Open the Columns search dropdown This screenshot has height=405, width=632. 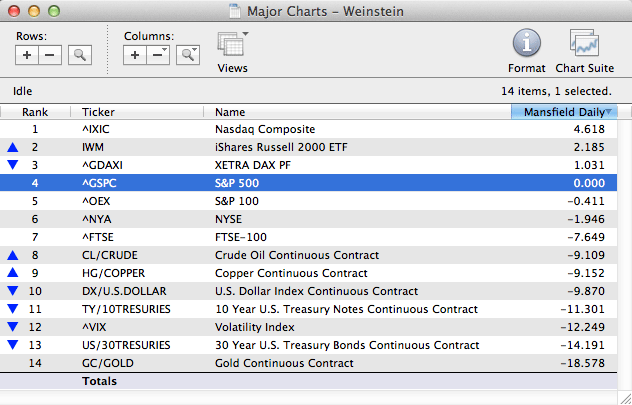click(x=187, y=55)
